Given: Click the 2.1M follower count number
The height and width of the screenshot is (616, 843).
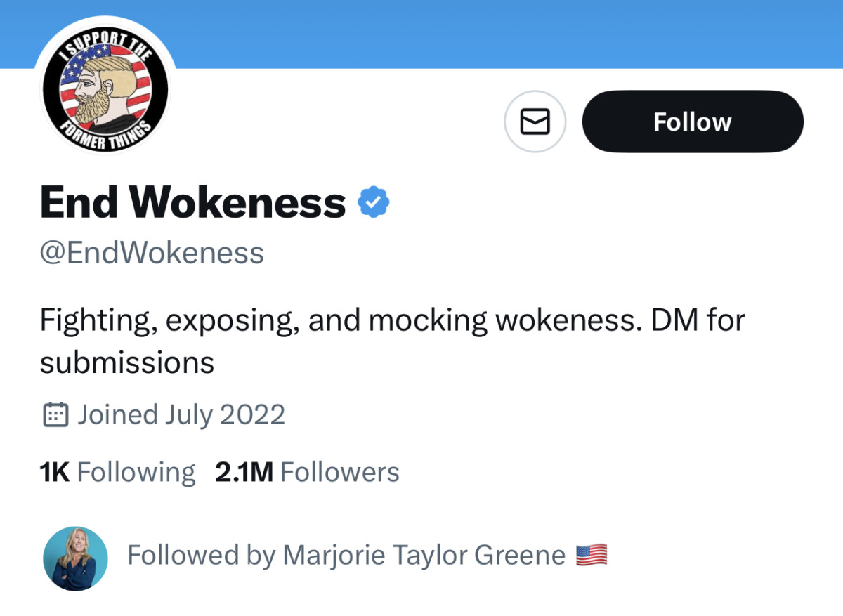Looking at the screenshot, I should (244, 472).
